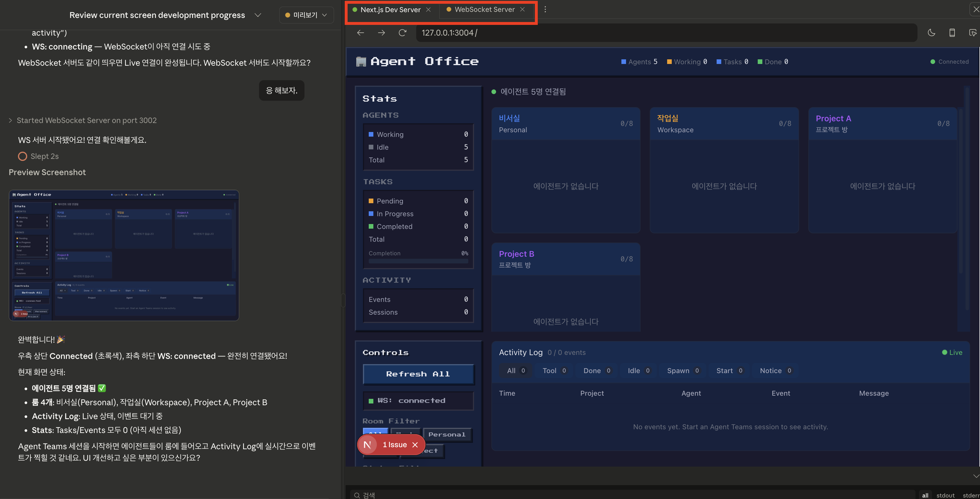Dismiss the 1 Issue badge
This screenshot has width=980, height=499.
415,445
